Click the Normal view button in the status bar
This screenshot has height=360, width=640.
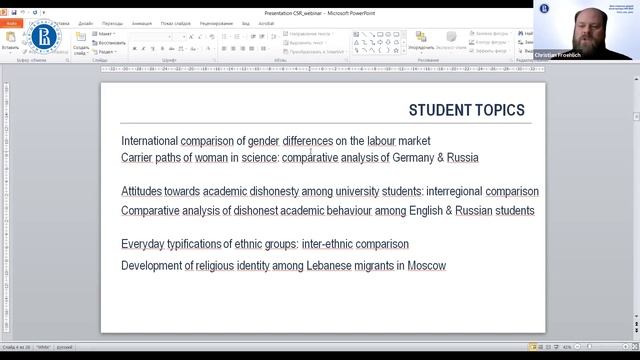533,347
